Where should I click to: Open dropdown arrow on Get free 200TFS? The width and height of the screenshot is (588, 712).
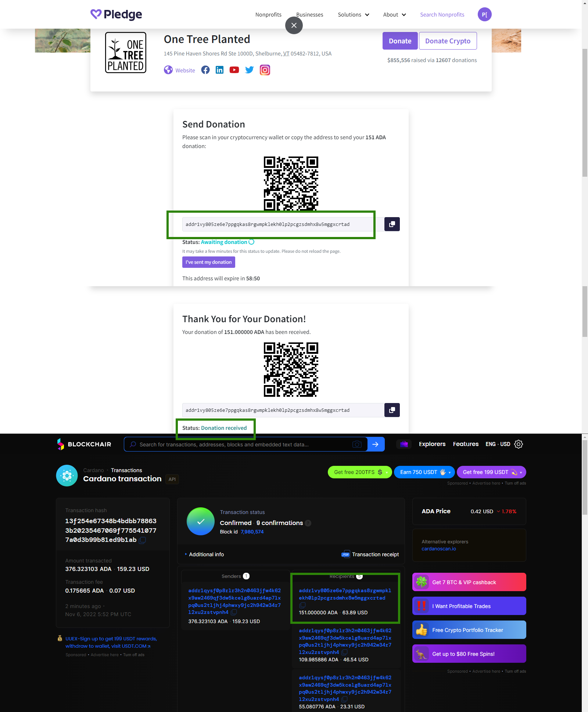click(x=387, y=472)
